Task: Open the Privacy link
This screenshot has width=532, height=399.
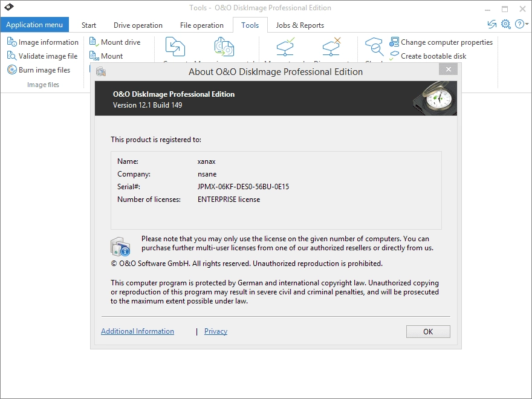Action: [216, 331]
